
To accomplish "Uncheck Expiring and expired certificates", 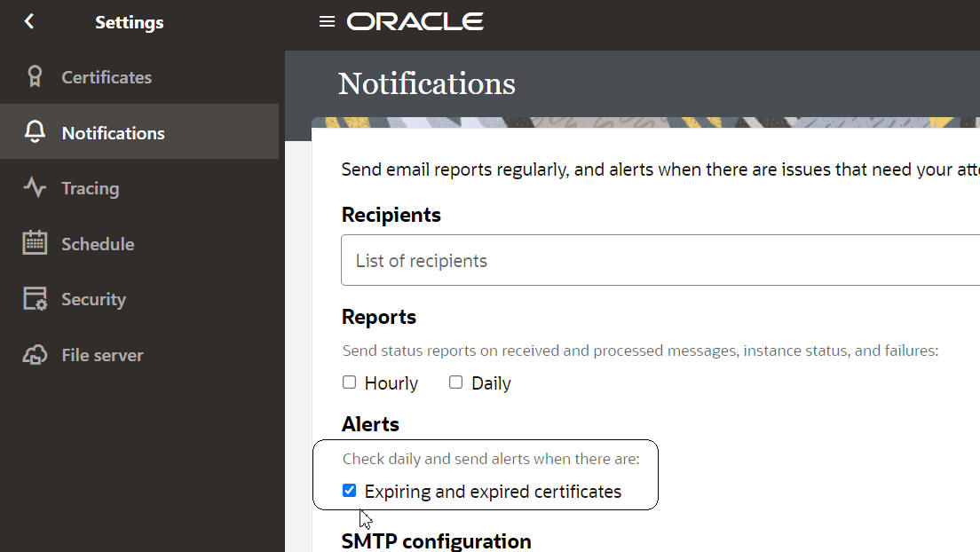I will click(x=350, y=491).
